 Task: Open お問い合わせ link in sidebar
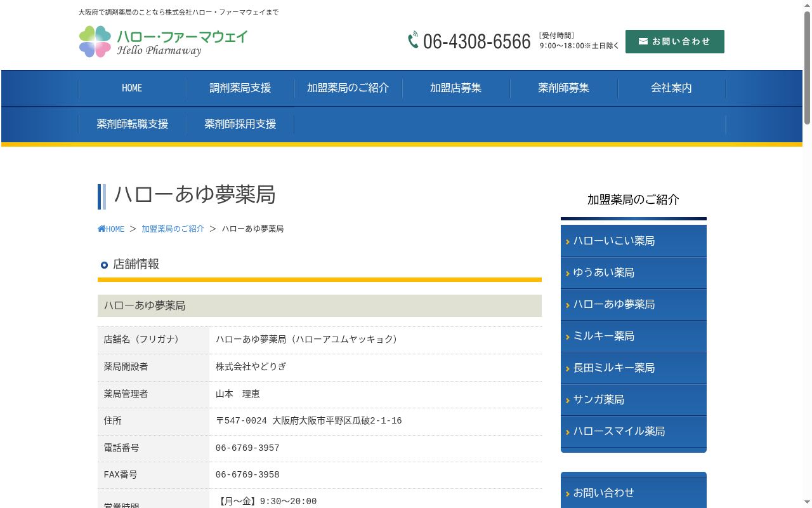click(x=634, y=493)
